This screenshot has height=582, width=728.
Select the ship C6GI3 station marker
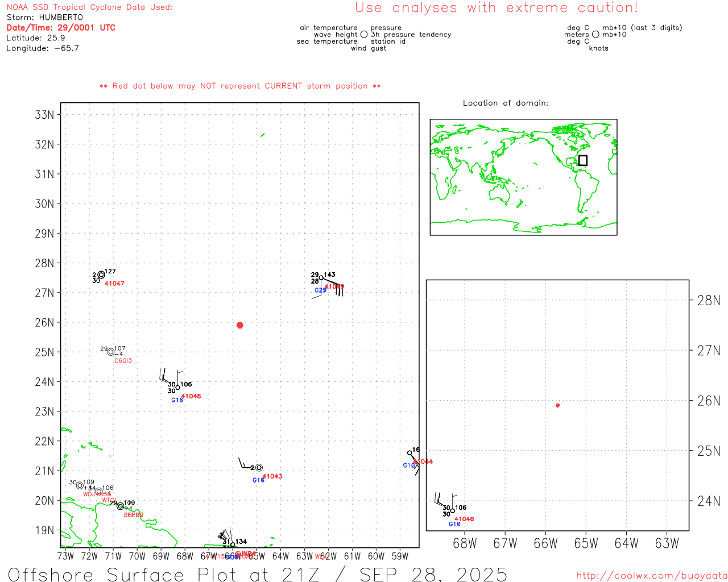tap(111, 352)
